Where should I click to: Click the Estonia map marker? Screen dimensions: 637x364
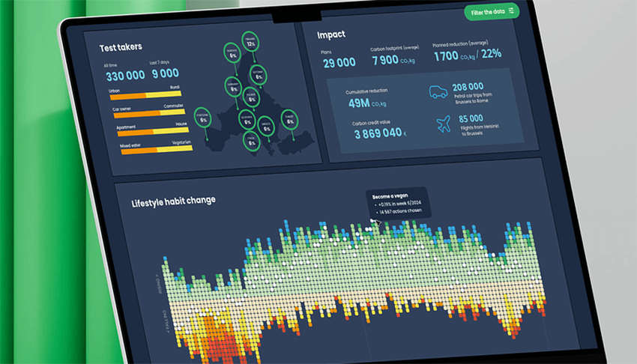[x=259, y=74]
